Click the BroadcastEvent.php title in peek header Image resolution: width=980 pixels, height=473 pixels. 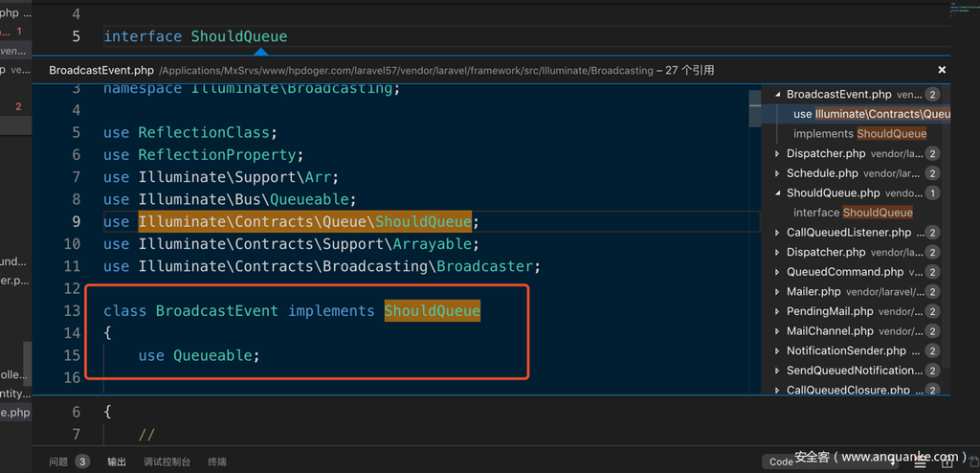coord(101,70)
